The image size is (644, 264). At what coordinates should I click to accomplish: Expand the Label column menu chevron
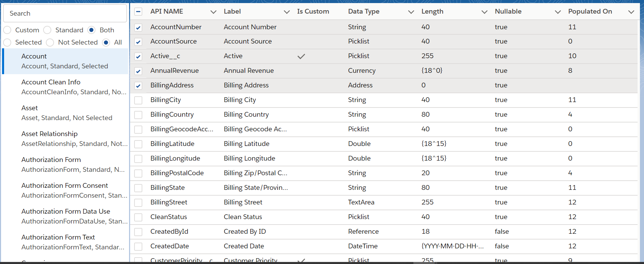287,12
